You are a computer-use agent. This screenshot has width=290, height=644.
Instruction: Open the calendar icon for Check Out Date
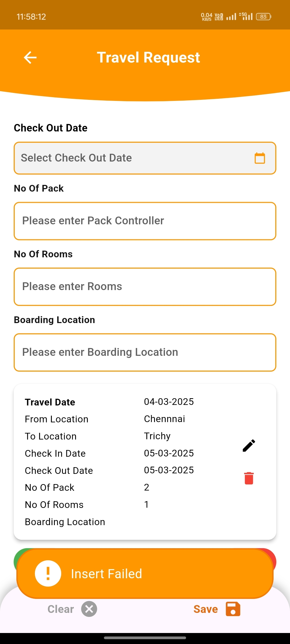[260, 158]
